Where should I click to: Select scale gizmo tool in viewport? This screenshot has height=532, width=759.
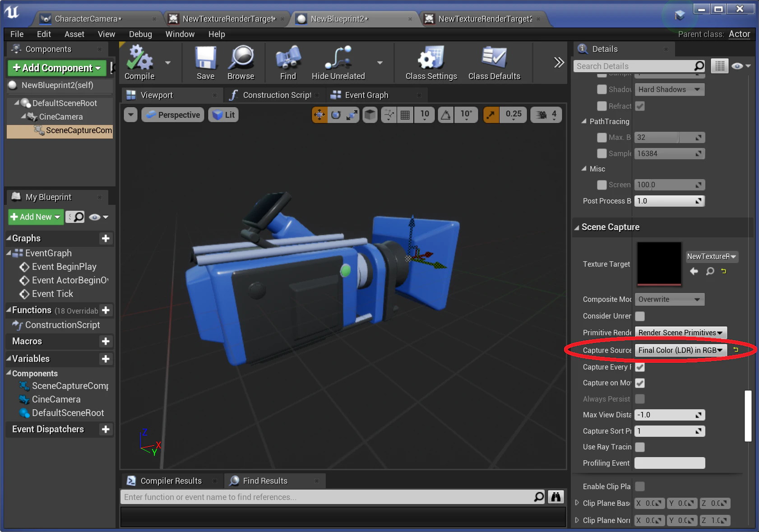pos(352,115)
